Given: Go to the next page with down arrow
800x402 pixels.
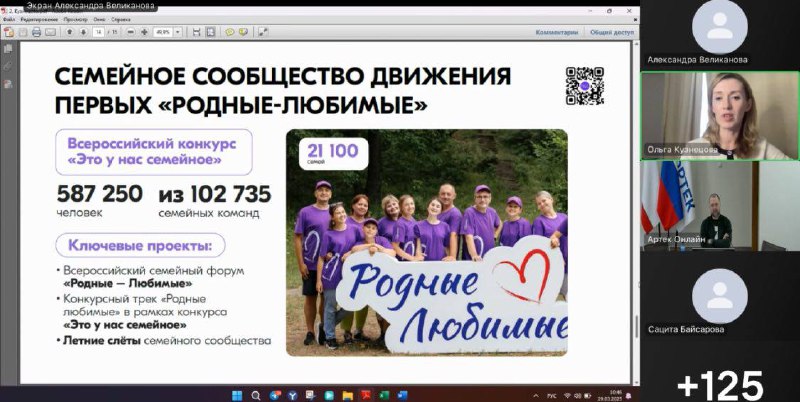Looking at the screenshot, I should point(83,32).
